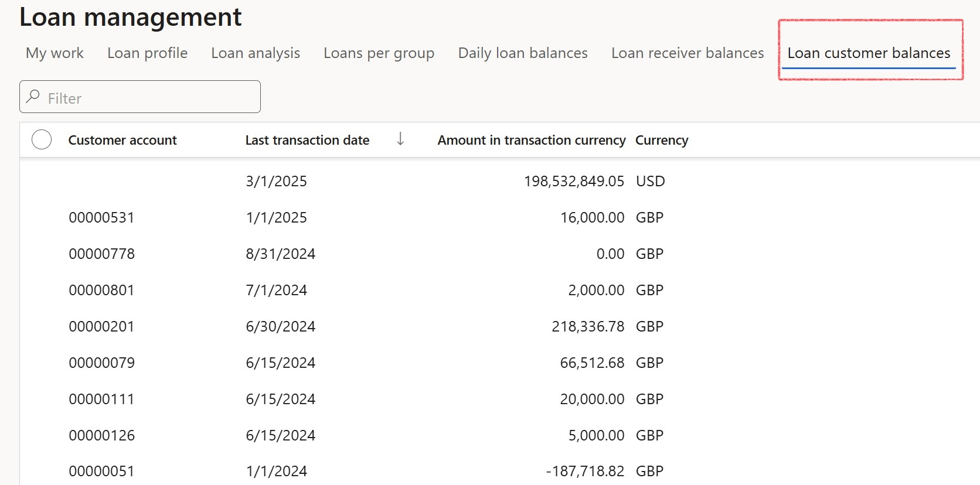Click the USD currency cell
The image size is (980, 485).
[650, 181]
